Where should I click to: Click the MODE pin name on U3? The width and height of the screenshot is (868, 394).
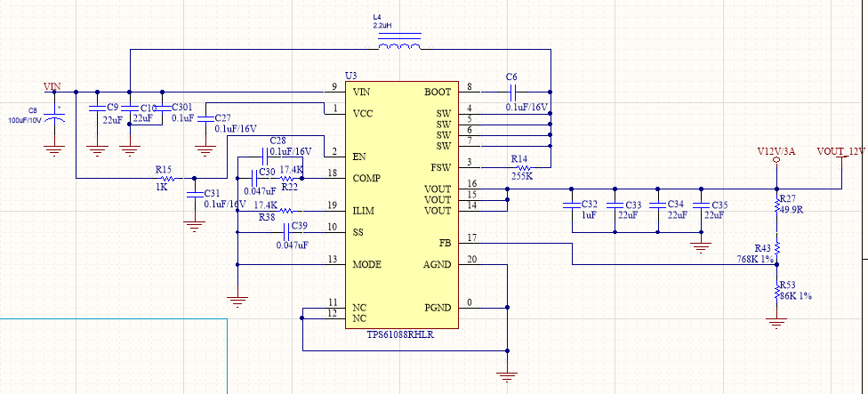click(367, 264)
